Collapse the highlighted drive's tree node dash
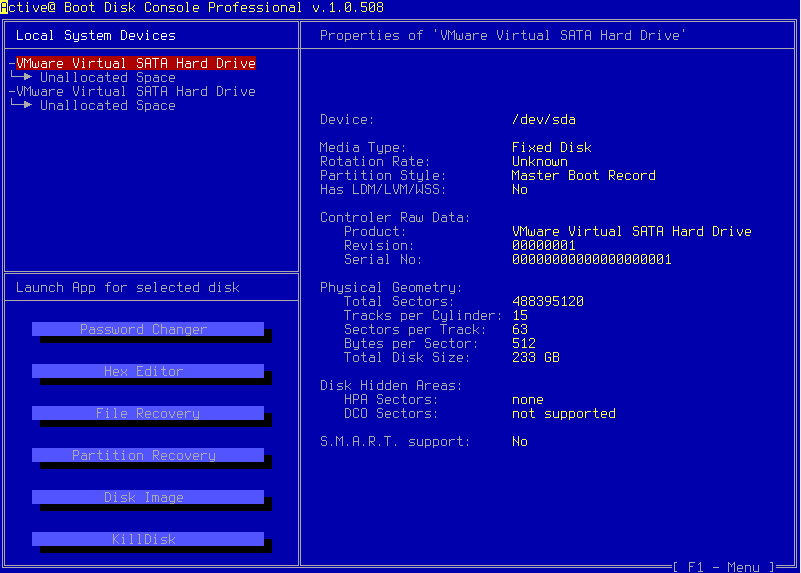Viewport: 801px width, 573px height. pos(11,63)
